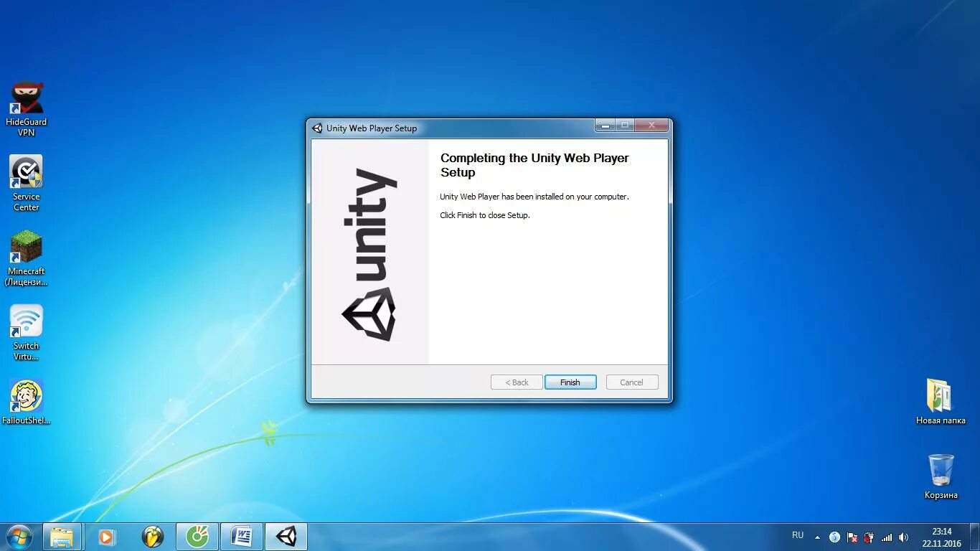Click the Unity setup taskbar button
Viewport: 980px width, 551px height.
click(x=286, y=537)
